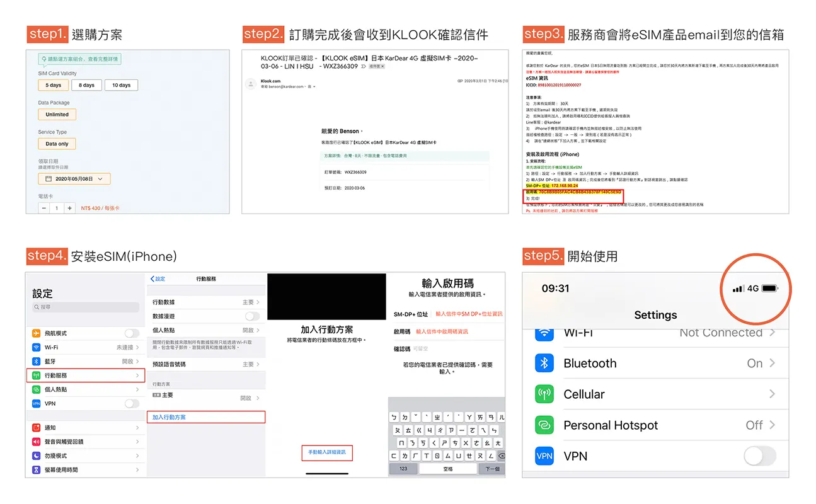The height and width of the screenshot is (504, 816).
Task: Open the Wi-Fi item in Chinese settings sidebar
Action: click(86, 347)
